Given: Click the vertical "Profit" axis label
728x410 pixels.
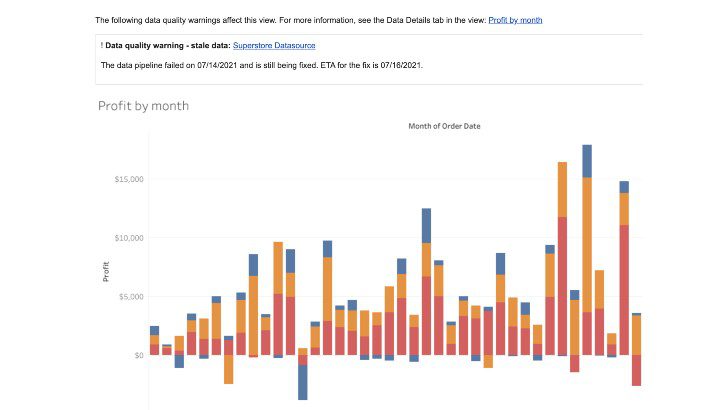Looking at the screenshot, I should click(106, 272).
